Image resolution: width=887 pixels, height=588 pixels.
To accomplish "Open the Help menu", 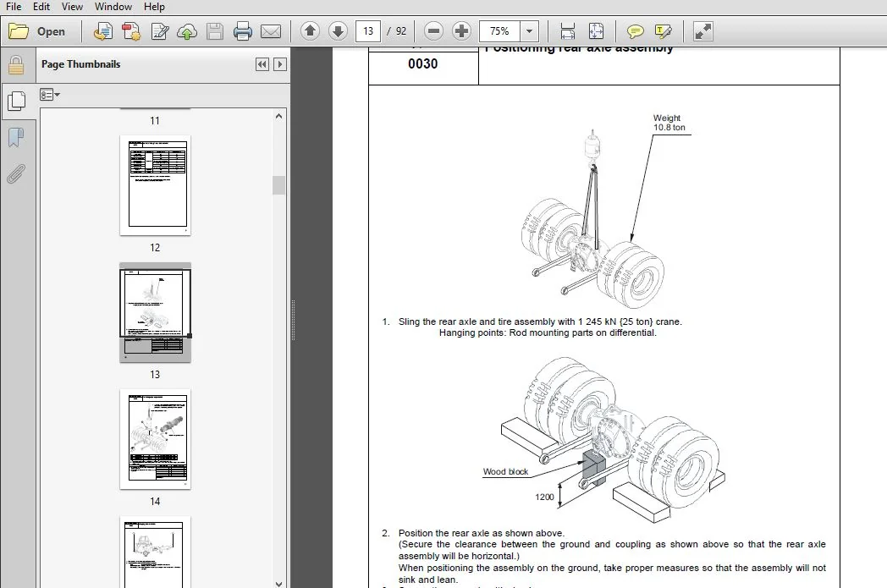I will coord(154,7).
